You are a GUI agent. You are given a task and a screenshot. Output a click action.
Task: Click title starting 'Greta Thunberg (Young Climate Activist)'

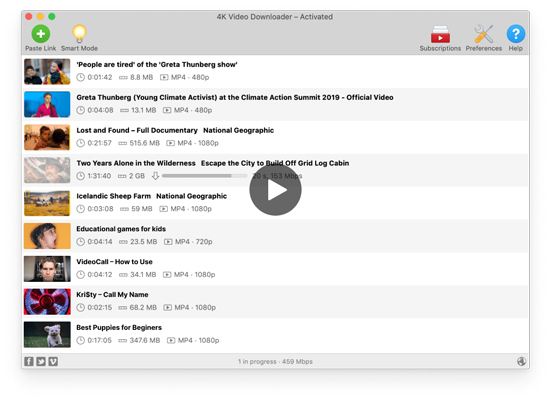(x=235, y=98)
